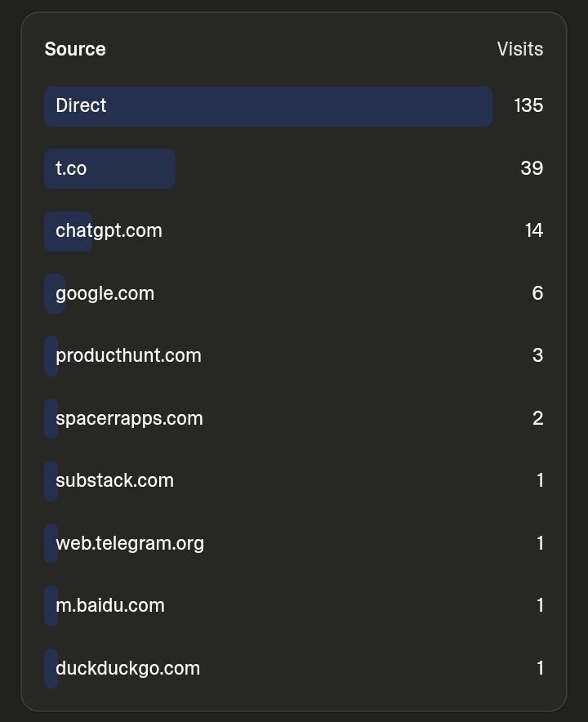Click the chatgpt.com visits count 14
588x722 pixels.
point(534,230)
